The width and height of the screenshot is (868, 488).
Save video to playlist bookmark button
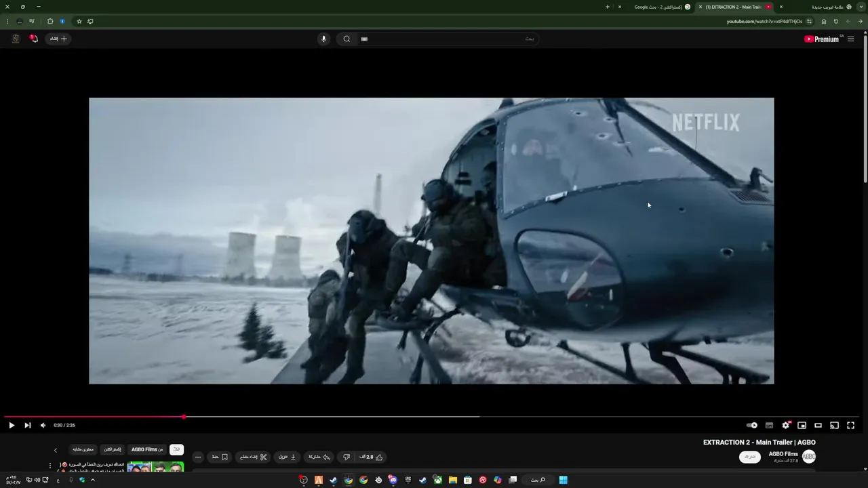pyautogui.click(x=219, y=457)
